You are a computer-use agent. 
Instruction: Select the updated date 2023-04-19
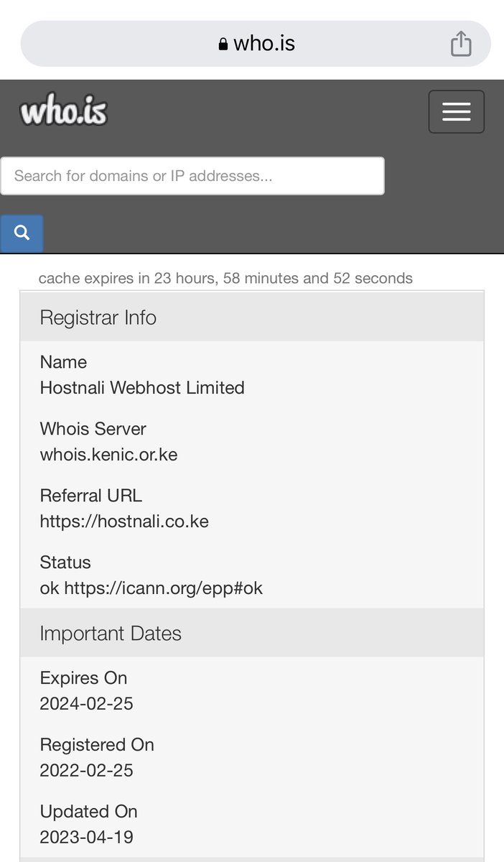(x=87, y=838)
